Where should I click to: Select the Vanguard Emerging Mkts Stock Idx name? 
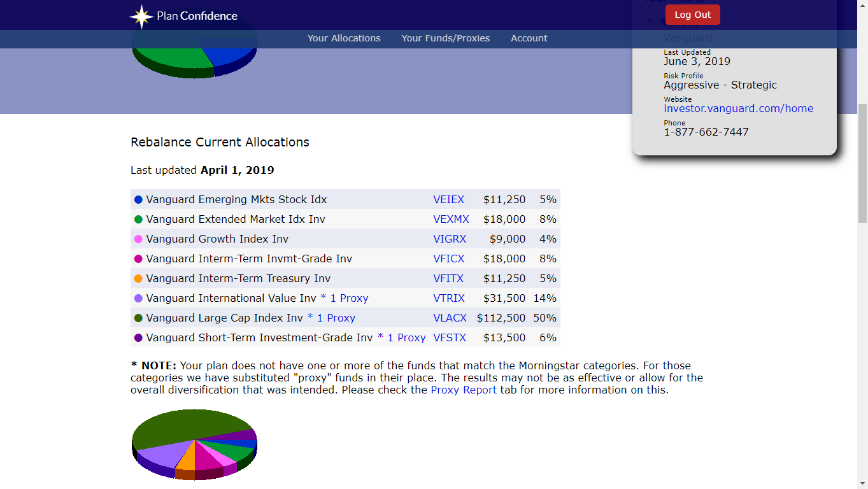[236, 199]
